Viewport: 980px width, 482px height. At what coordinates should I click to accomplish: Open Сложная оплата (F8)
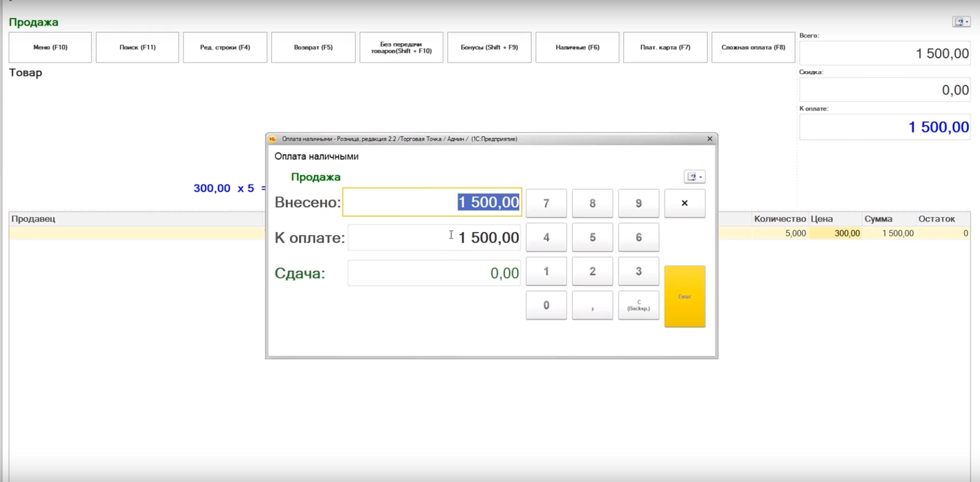[753, 47]
